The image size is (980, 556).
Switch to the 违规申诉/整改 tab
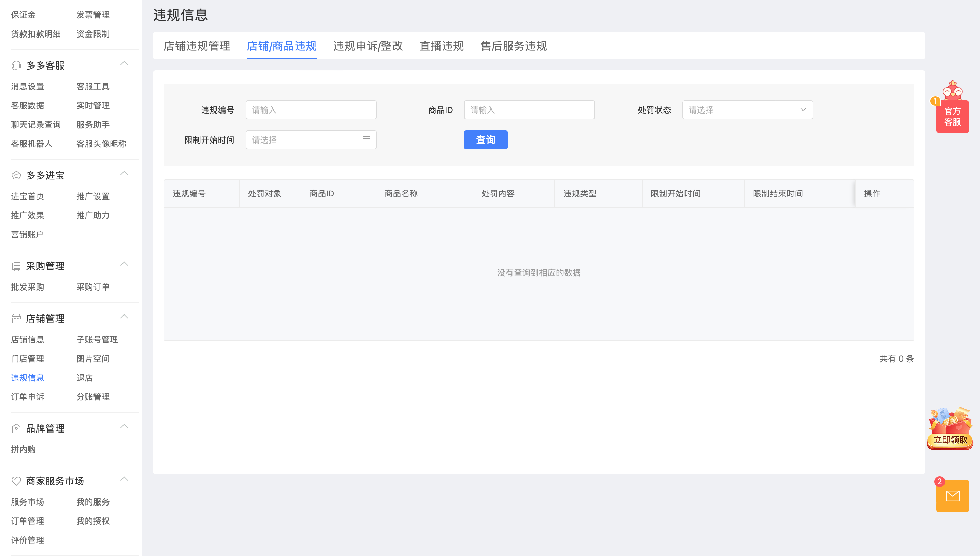pyautogui.click(x=368, y=46)
